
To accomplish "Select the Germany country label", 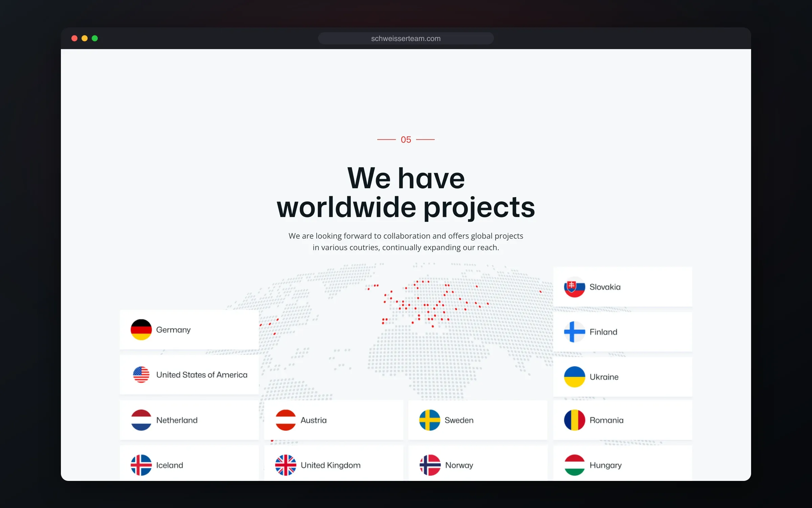I will [x=173, y=330].
